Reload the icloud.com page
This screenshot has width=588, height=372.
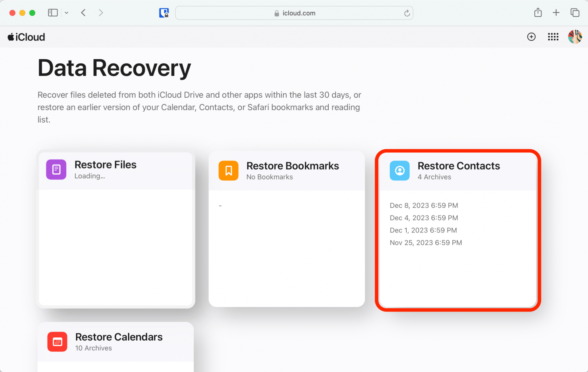pos(407,13)
